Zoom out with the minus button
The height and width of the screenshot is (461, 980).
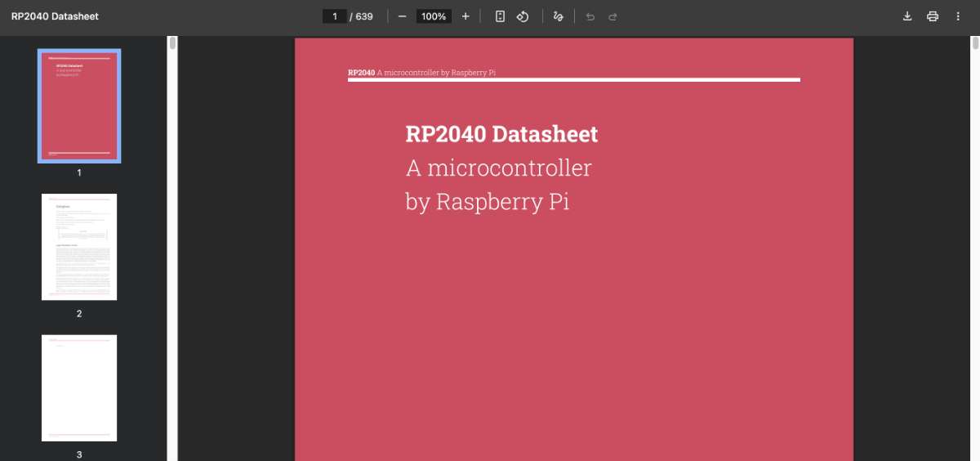click(x=402, y=16)
